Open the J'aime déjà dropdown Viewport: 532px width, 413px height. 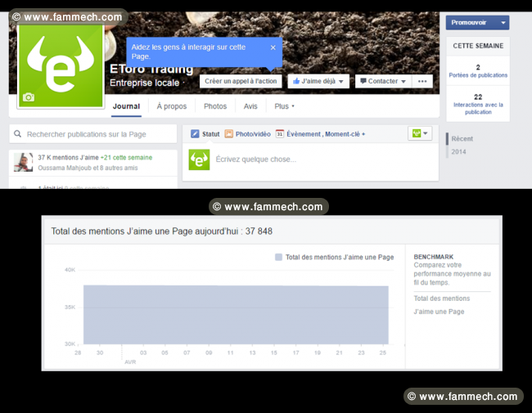(x=318, y=82)
